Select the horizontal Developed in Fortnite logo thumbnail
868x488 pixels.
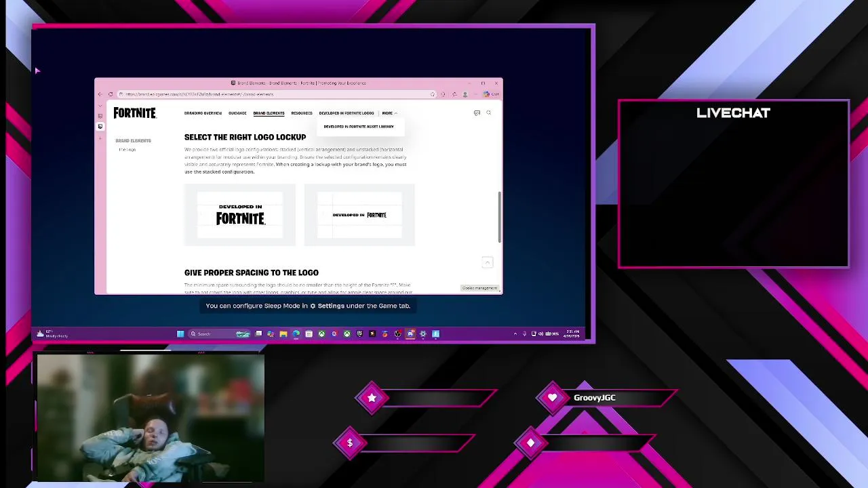click(359, 215)
